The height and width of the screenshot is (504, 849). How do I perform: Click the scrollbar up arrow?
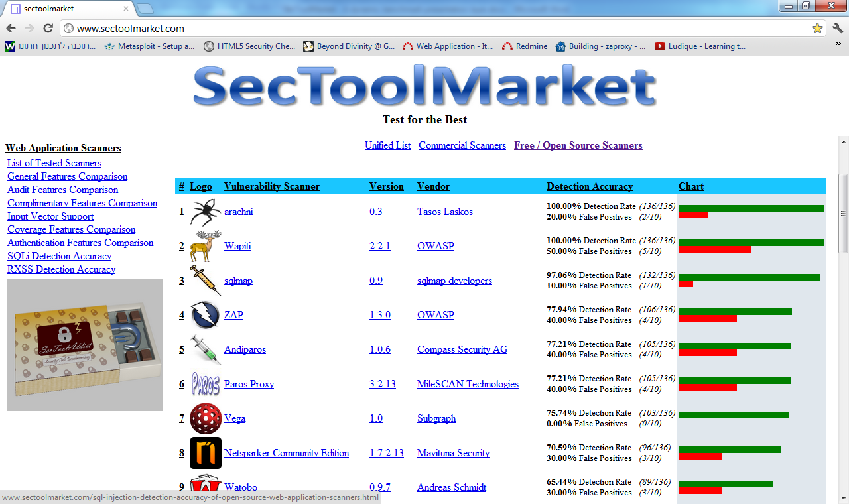pos(843,141)
